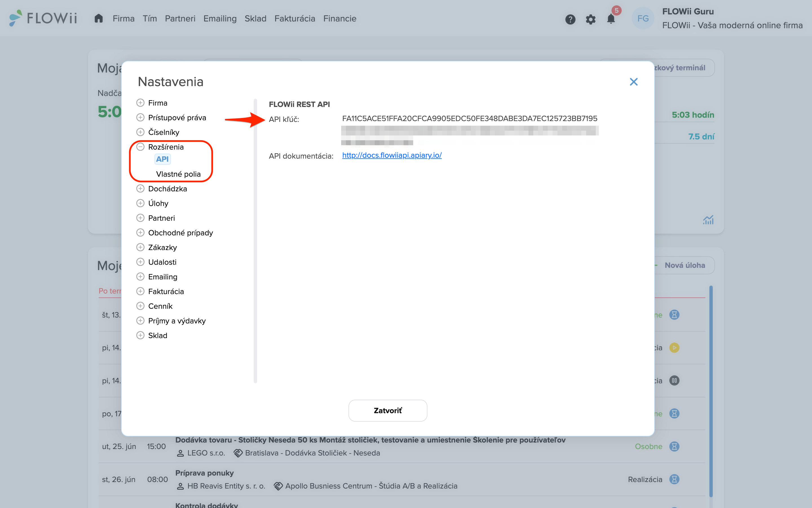The image size is (812, 508).
Task: Expand Sklad in the settings tree
Action: point(140,335)
